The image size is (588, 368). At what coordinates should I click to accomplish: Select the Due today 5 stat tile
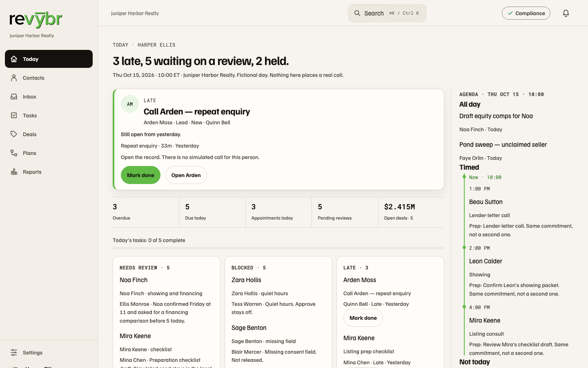point(212,212)
